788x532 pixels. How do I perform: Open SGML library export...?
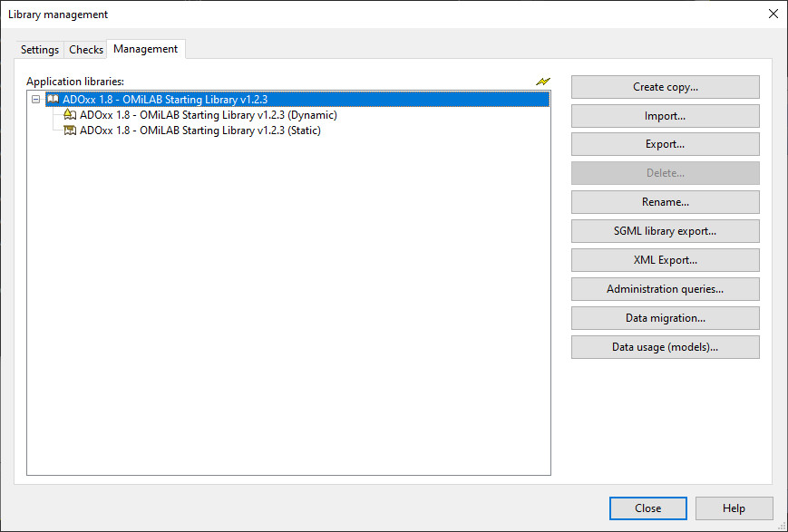[x=666, y=231]
